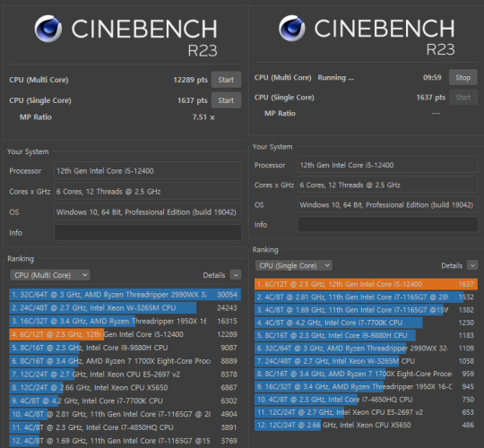Select i7-1165G7 row scoring 3769
Screen dimensions: 484x448
click(x=125, y=440)
